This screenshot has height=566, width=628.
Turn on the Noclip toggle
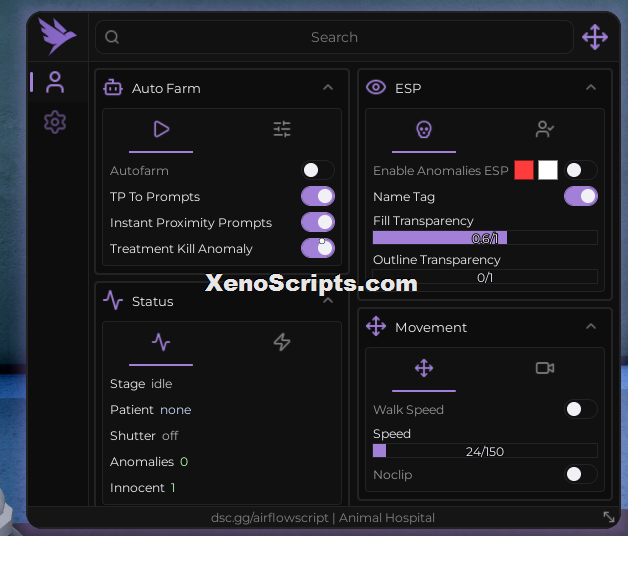point(581,474)
